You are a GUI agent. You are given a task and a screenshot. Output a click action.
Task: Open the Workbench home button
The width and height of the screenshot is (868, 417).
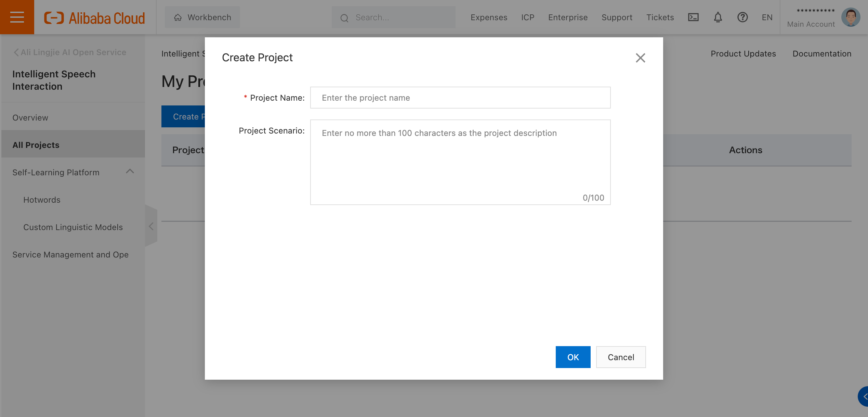coord(202,17)
